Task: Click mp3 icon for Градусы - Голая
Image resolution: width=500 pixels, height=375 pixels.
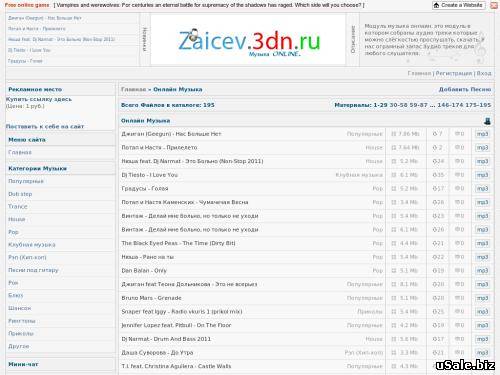Action: click(x=482, y=189)
